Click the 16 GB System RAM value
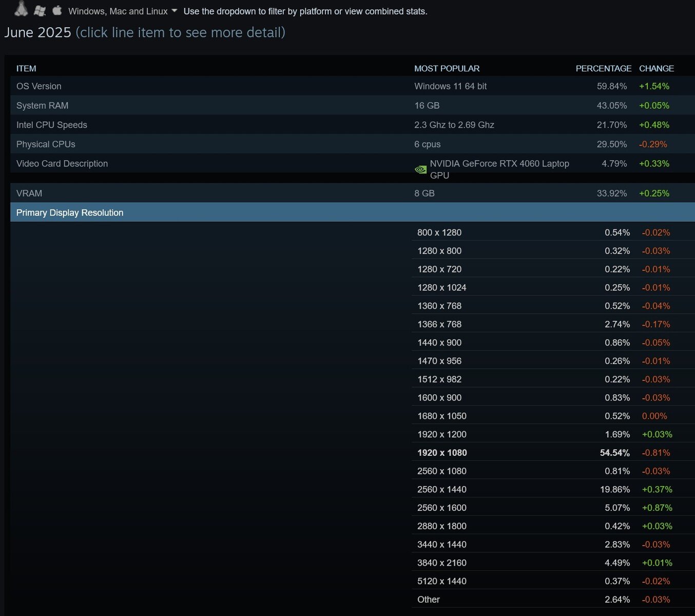695x616 pixels. (427, 106)
